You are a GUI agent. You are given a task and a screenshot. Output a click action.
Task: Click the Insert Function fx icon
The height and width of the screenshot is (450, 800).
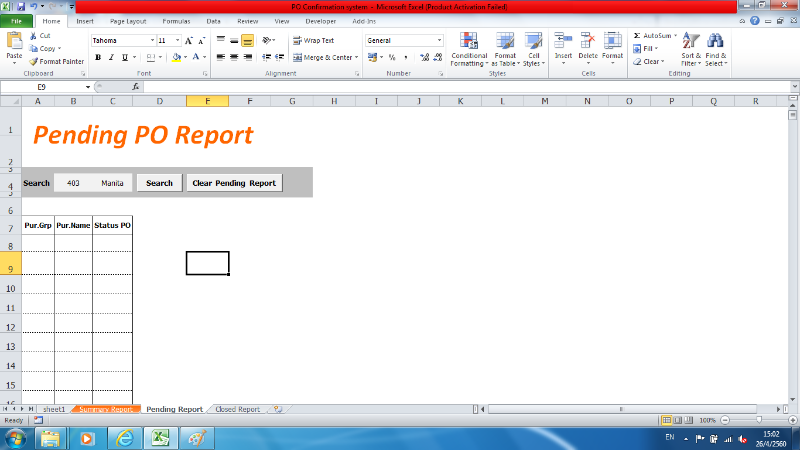(136, 87)
